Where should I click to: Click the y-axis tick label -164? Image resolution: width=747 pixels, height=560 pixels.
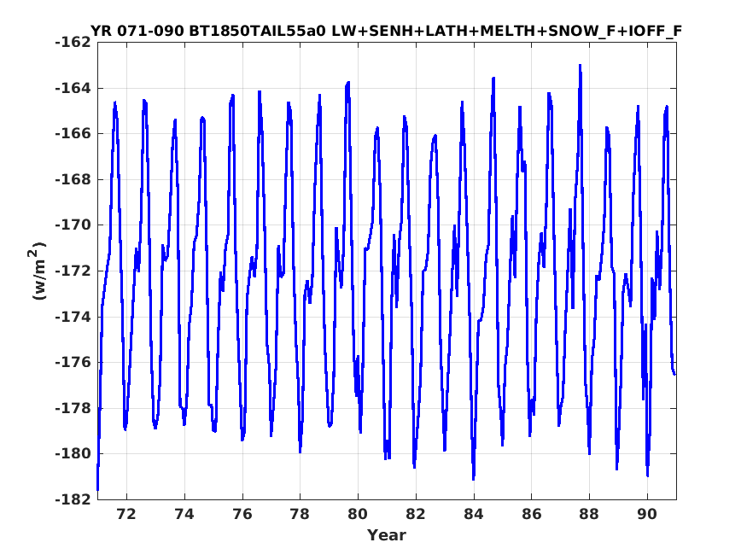[x=73, y=88]
